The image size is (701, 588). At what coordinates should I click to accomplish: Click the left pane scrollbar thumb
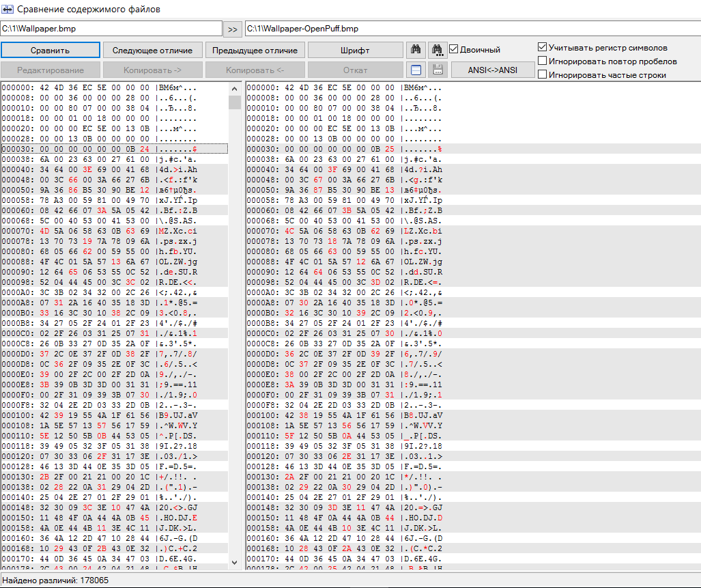point(235,102)
